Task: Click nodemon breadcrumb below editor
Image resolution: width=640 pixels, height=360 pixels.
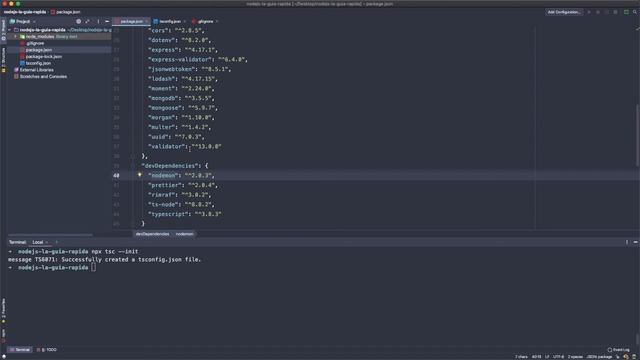Action: click(184, 234)
